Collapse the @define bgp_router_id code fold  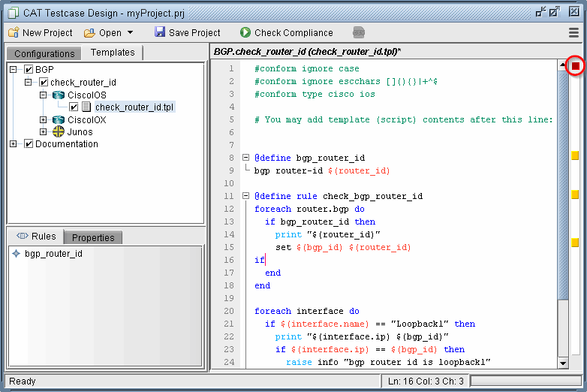click(x=245, y=158)
